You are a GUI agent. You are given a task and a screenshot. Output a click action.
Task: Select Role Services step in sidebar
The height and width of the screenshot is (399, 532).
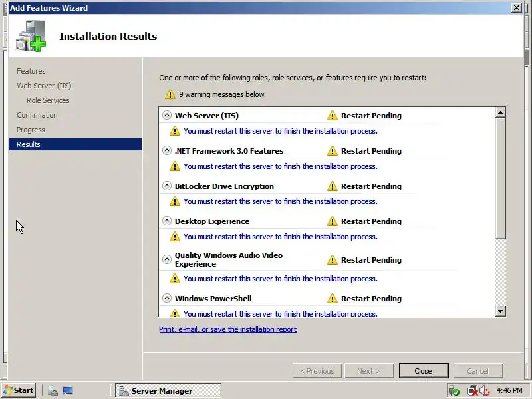48,100
